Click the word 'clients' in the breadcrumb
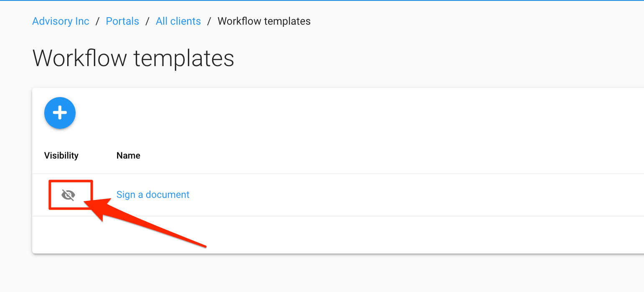The image size is (644, 292). click(x=187, y=21)
